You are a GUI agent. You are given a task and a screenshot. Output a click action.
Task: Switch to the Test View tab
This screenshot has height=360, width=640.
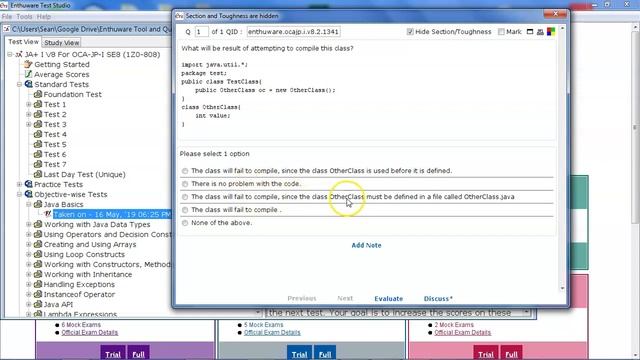(23, 42)
